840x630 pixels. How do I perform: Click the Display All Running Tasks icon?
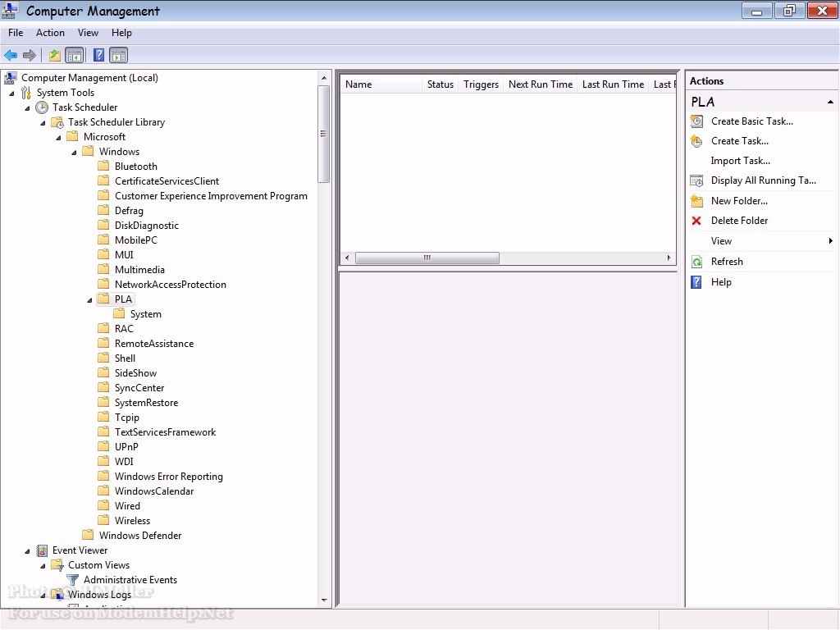(696, 181)
